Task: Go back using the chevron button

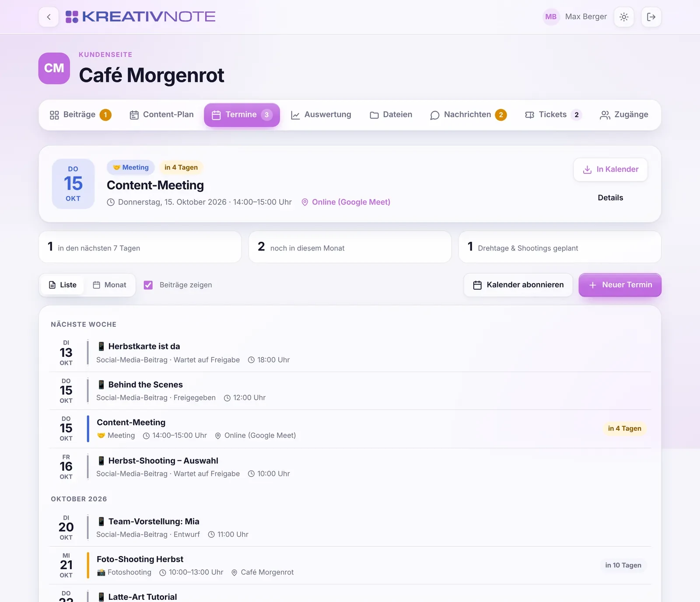Action: coord(49,17)
